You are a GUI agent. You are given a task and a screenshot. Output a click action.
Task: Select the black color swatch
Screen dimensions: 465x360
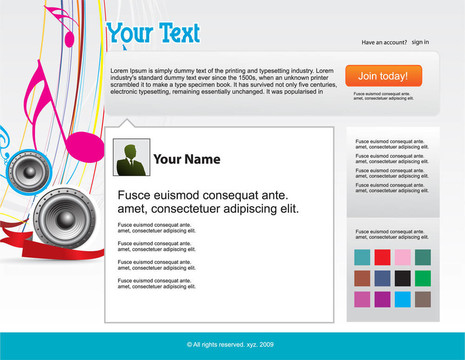403,278
